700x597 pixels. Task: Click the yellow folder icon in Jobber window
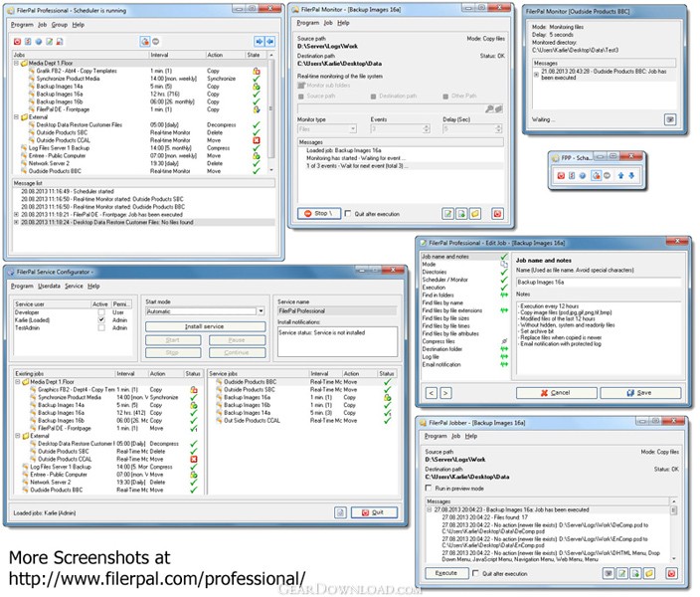(x=649, y=573)
